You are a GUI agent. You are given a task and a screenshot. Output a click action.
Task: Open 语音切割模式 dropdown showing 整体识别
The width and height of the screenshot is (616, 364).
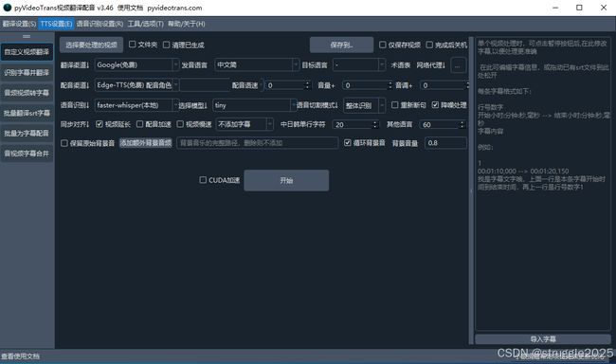[x=364, y=105]
